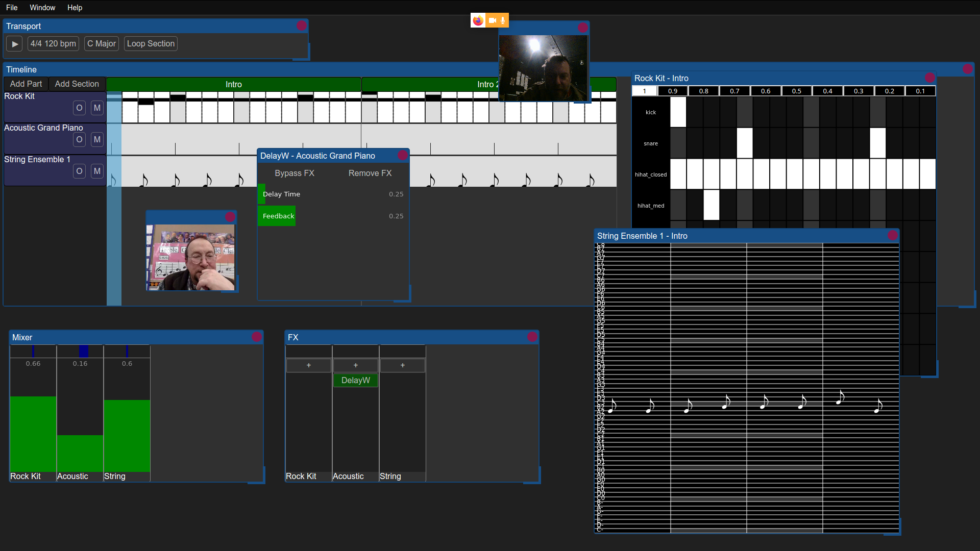Mute the Rock Kit track
The width and height of the screenshot is (980, 551).
click(97, 108)
